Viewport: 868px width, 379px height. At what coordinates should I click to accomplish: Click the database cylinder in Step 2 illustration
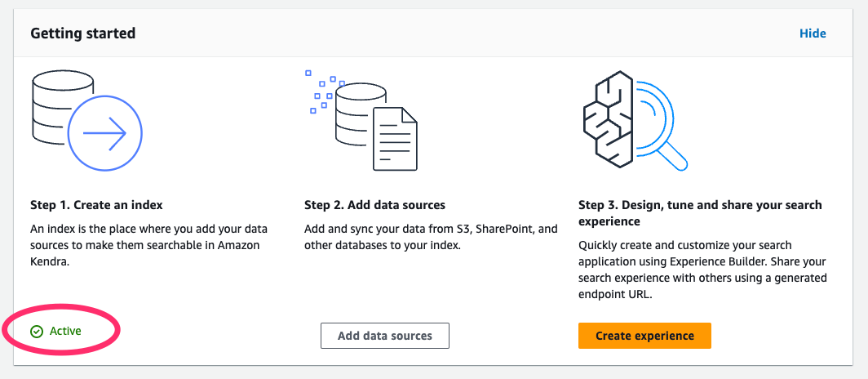pyautogui.click(x=356, y=116)
